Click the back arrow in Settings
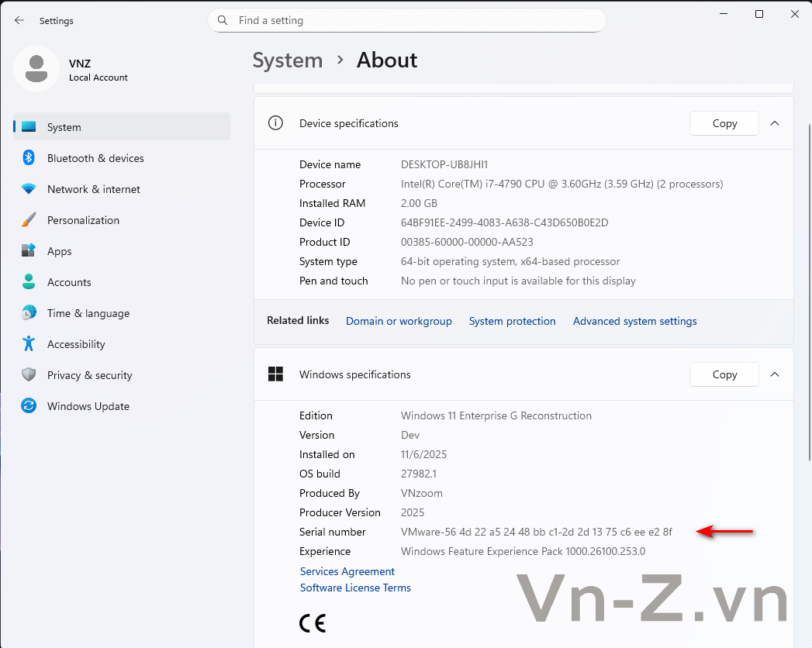The width and height of the screenshot is (812, 648). point(19,21)
